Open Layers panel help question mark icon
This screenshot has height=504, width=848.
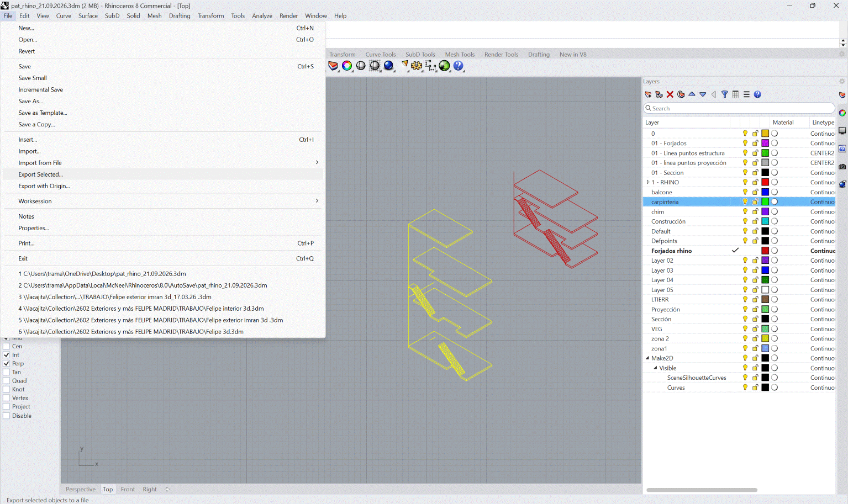pyautogui.click(x=757, y=94)
